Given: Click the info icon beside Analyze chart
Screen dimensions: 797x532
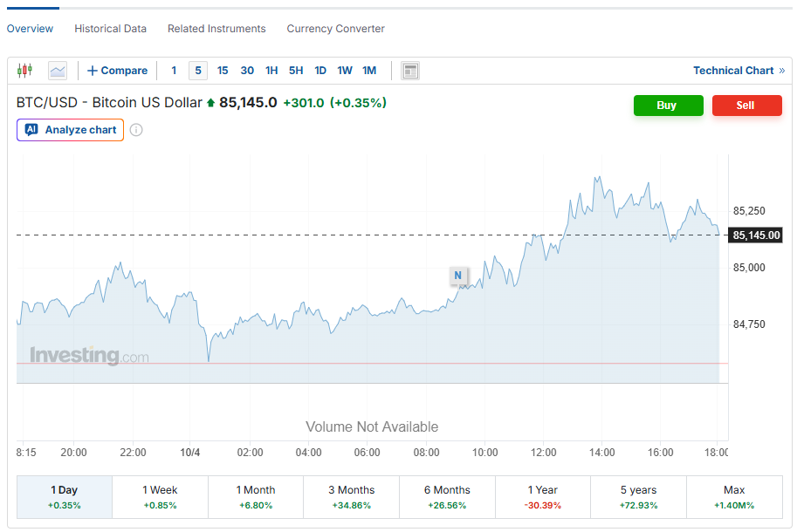Looking at the screenshot, I should click(x=136, y=130).
